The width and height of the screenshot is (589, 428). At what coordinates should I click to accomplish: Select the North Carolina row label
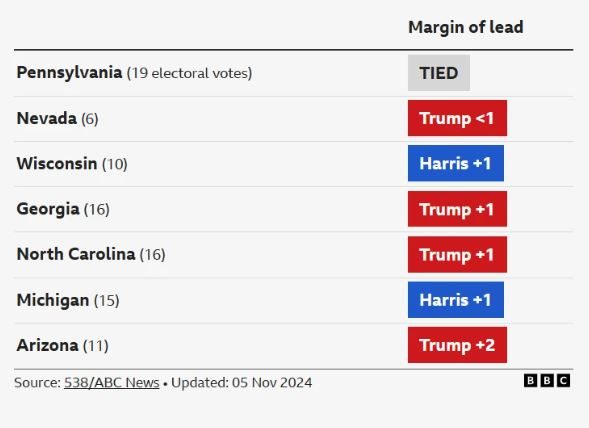click(91, 254)
